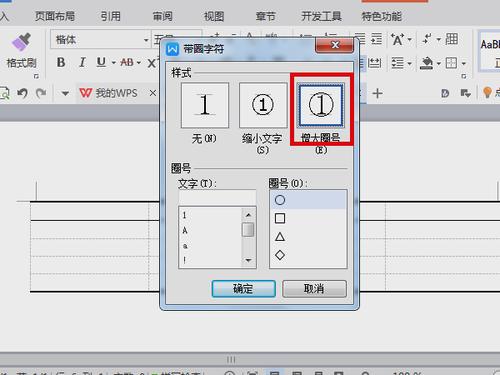Image resolution: width=500 pixels, height=375 pixels.
Task: Click the 文字 text input field
Action: click(x=217, y=197)
